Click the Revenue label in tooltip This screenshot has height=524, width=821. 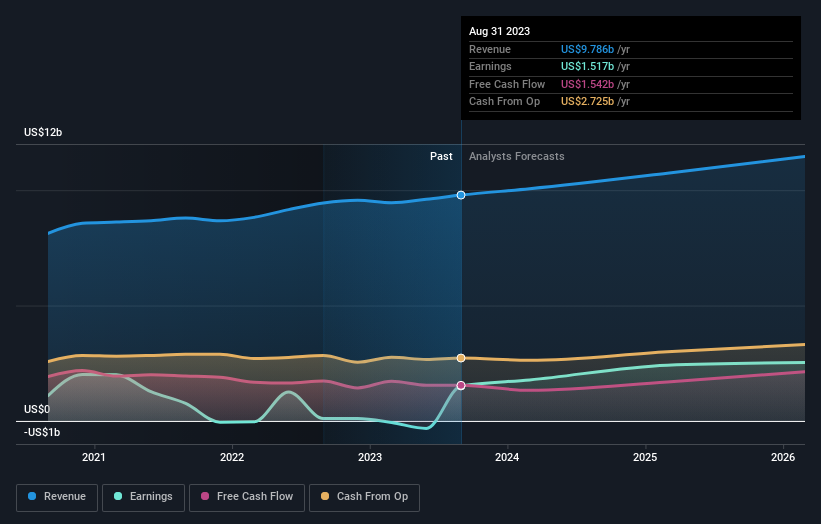(490, 49)
